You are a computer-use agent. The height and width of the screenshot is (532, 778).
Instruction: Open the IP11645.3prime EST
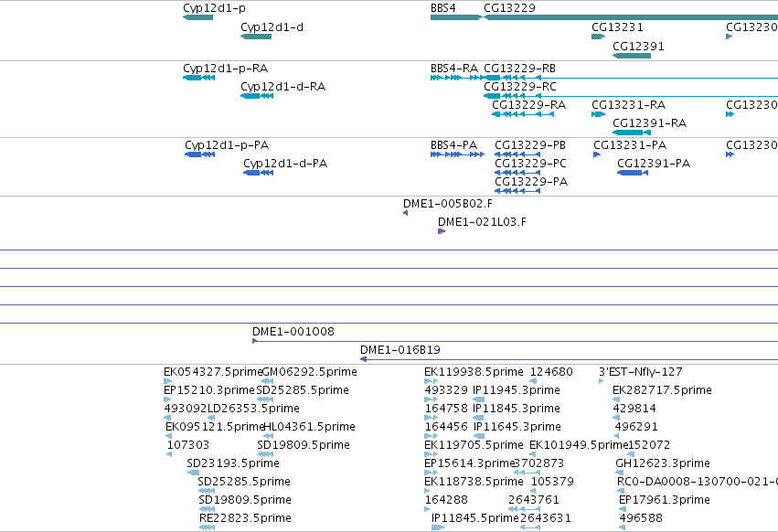pos(479,436)
